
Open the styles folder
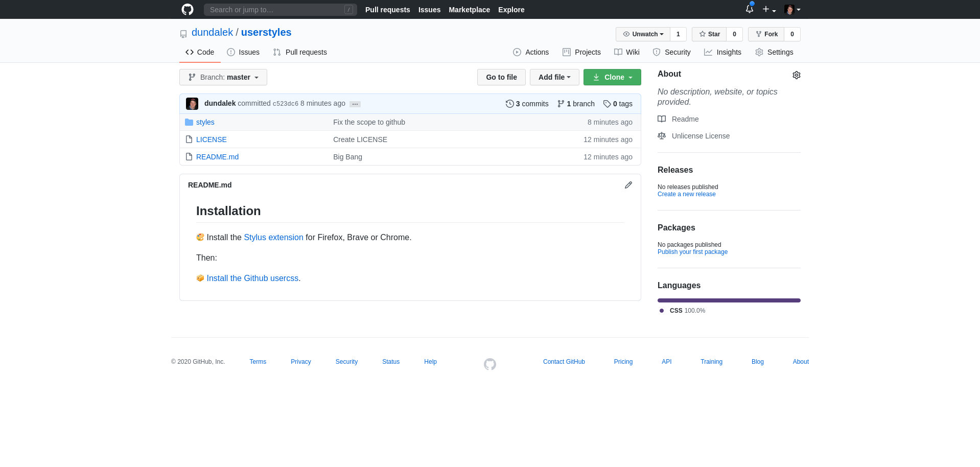[x=205, y=122]
